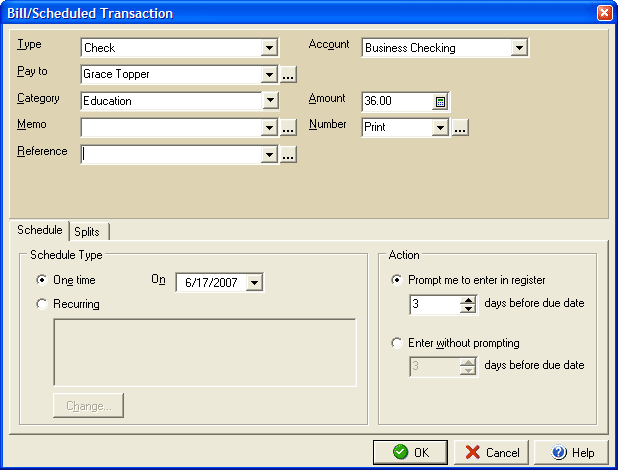Close the Bill/Scheduled Transaction dialog
This screenshot has height=470, width=618.
point(604,13)
